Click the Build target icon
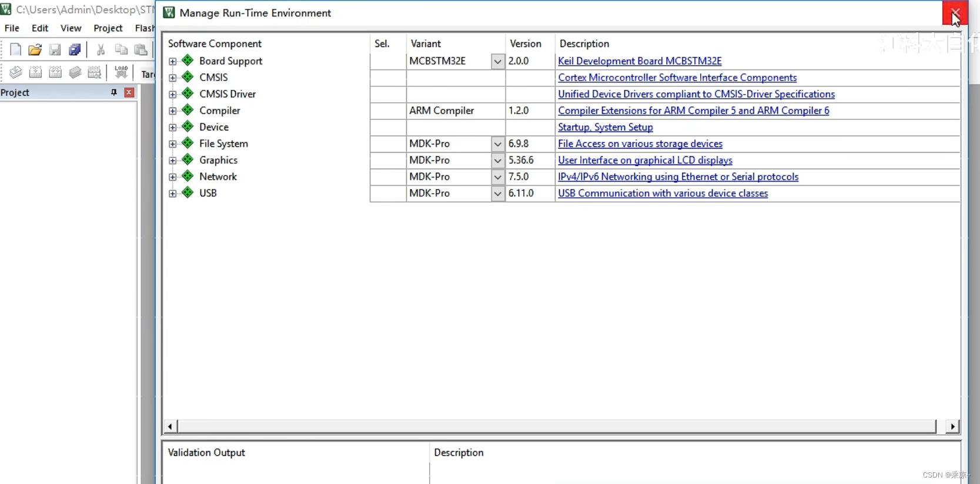The width and height of the screenshot is (980, 484). 35,72
